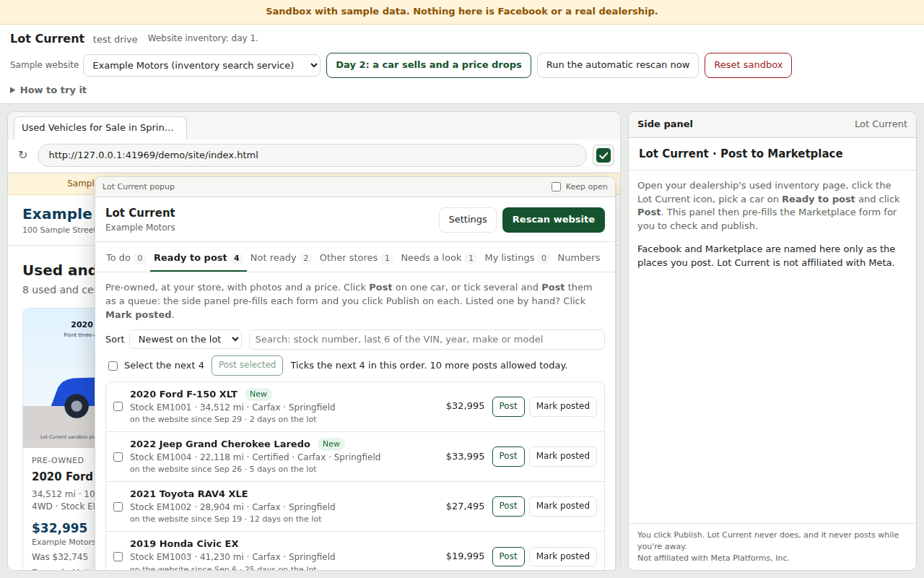Click the Ford F-150 vehicle photo thumbnail

tap(59, 378)
